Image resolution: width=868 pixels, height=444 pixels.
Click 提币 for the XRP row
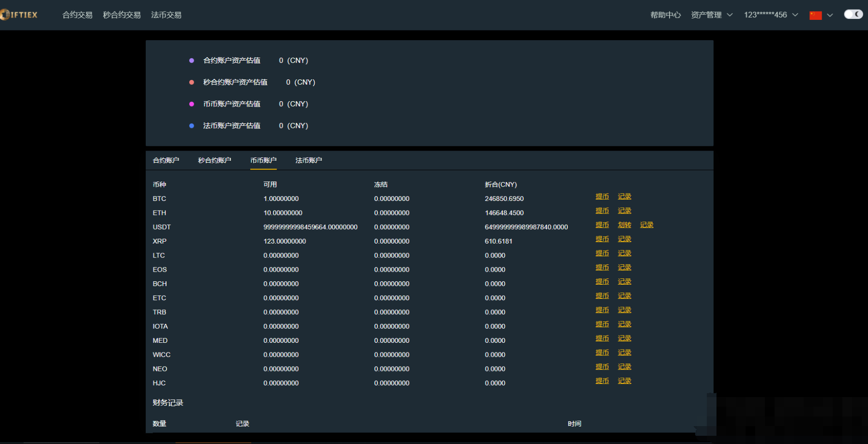602,239
